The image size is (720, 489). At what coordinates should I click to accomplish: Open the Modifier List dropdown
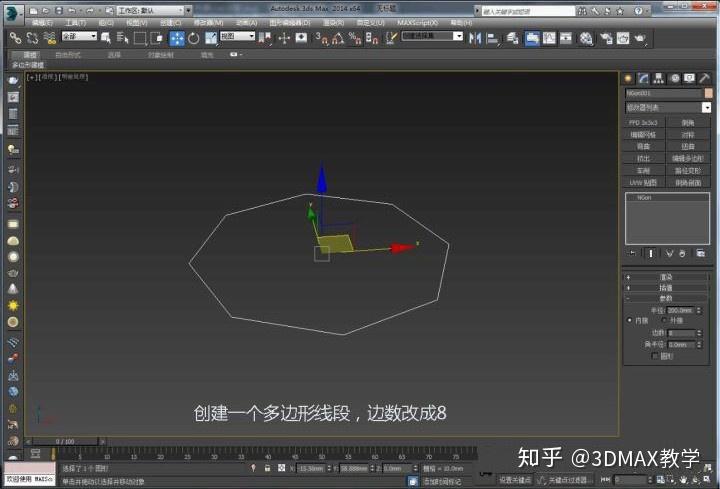668,107
